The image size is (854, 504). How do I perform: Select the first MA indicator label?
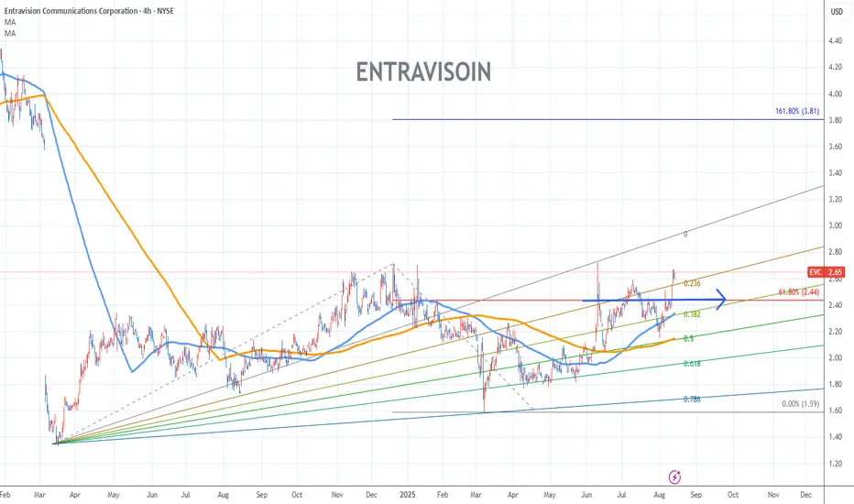click(x=10, y=22)
